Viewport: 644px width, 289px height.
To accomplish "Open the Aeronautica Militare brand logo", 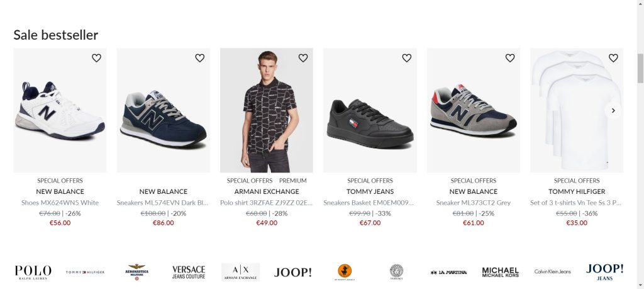I will point(136,272).
